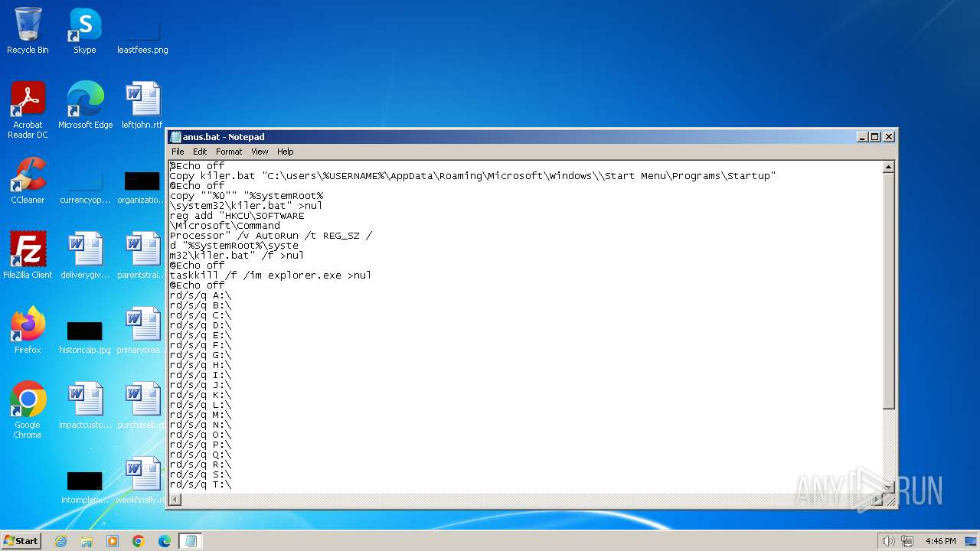Click the Start button
980x551 pixels.
21,541
